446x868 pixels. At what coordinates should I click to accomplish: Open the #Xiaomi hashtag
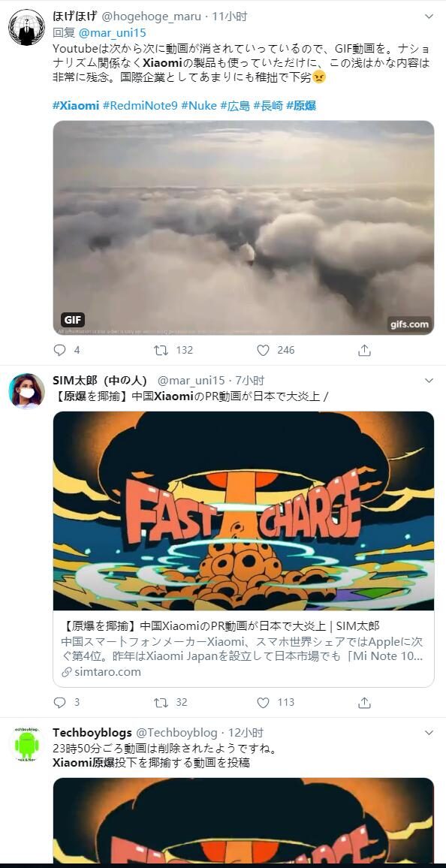[x=76, y=106]
